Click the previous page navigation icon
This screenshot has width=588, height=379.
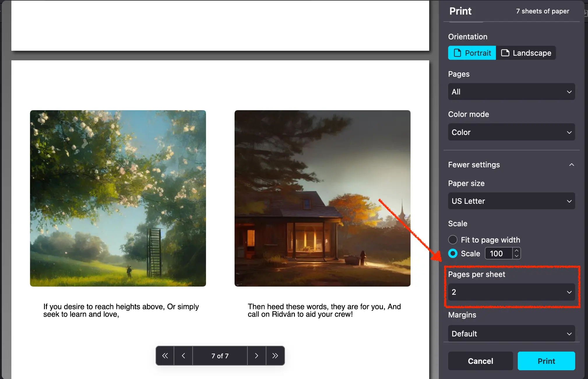pos(183,355)
